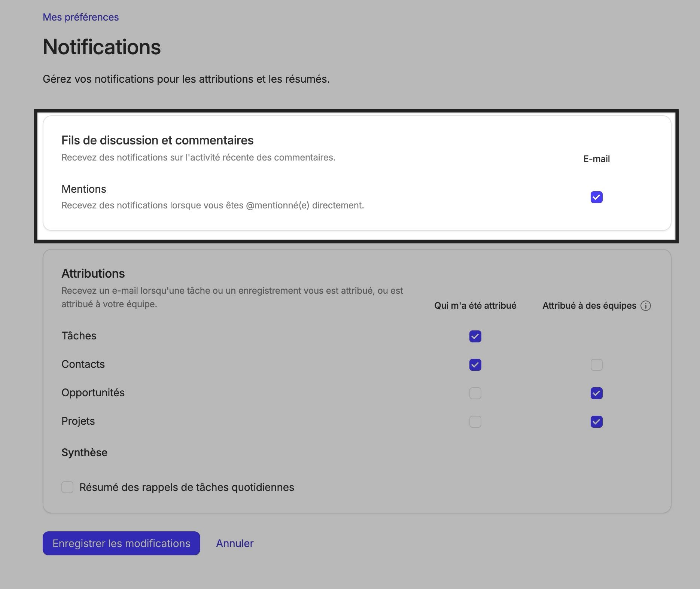The height and width of the screenshot is (589, 700).
Task: Click the Gérez vos notifications description text
Action: click(x=186, y=79)
